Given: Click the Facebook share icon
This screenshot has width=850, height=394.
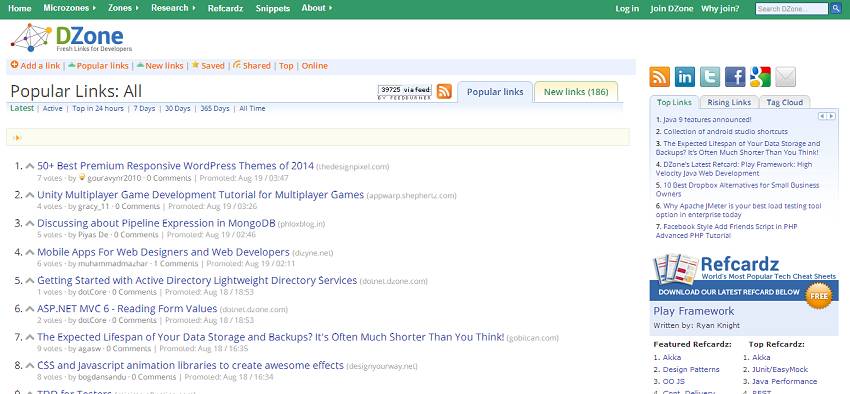Looking at the screenshot, I should 735,77.
